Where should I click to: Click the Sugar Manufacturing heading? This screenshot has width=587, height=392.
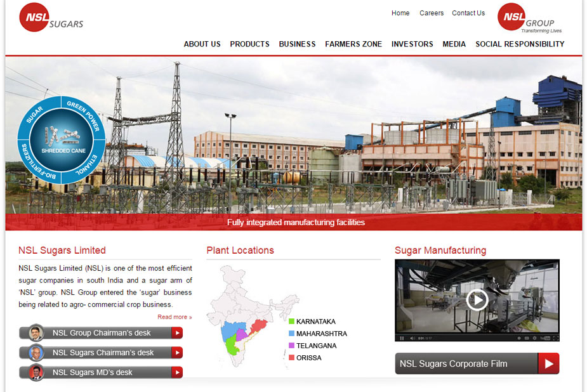click(440, 251)
